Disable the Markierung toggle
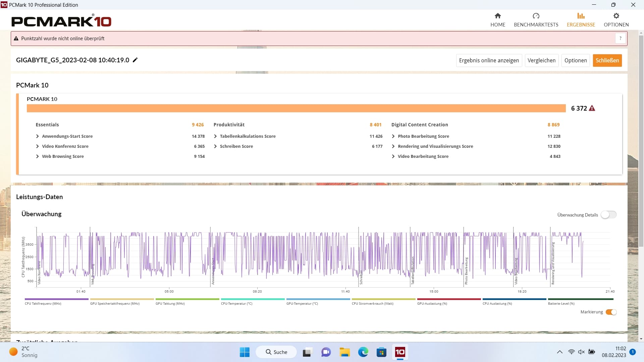The width and height of the screenshot is (644, 362). click(x=611, y=312)
